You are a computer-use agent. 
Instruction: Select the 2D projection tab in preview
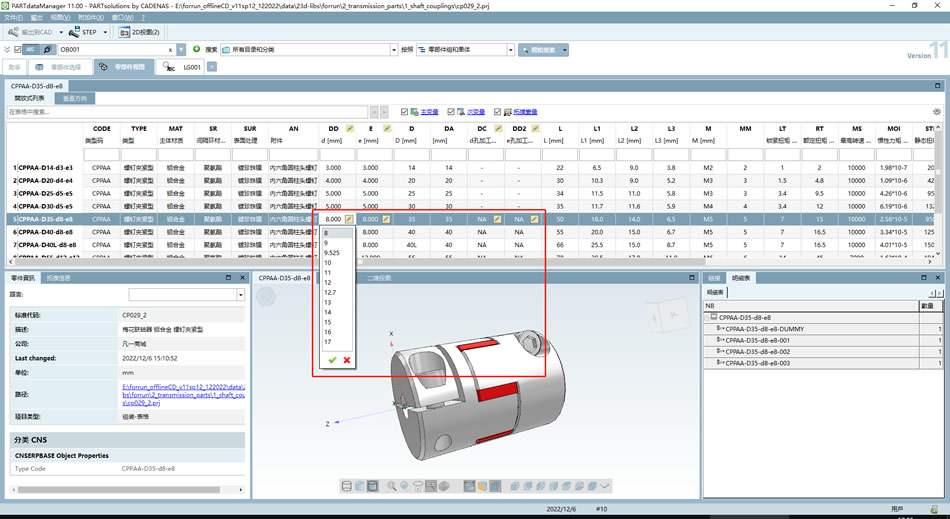(379, 278)
